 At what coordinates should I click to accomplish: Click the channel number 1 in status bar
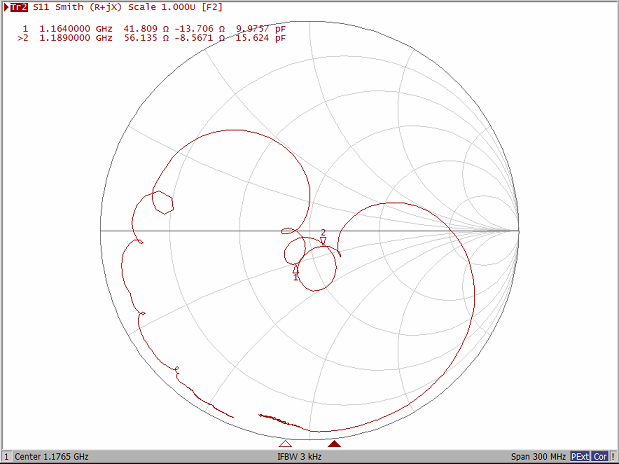tap(6, 457)
